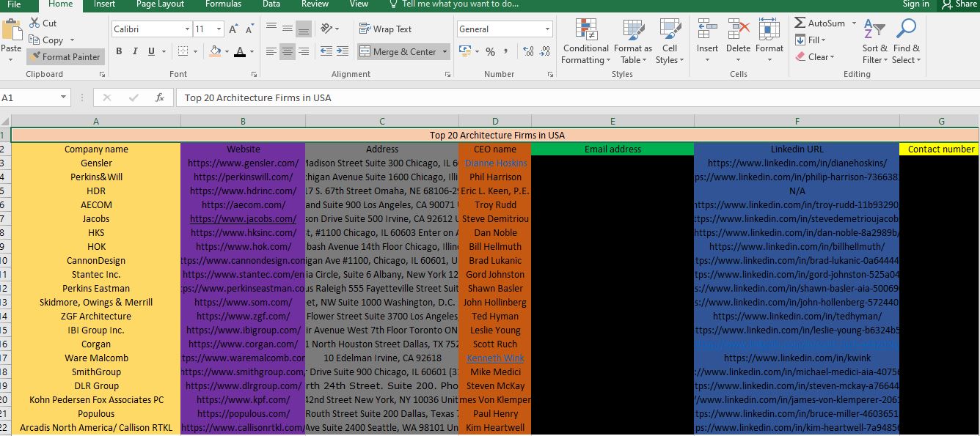Align text right
Viewport: 980px width, 436px height.
(303, 51)
